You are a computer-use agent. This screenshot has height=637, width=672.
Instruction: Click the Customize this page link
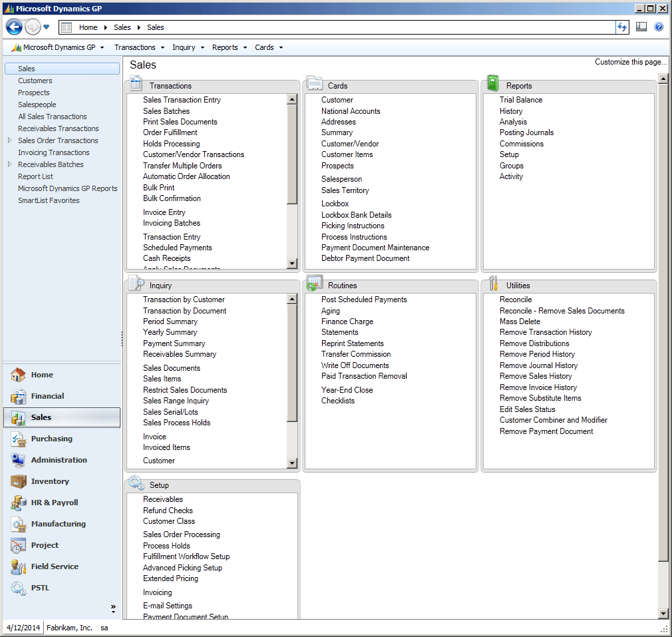pyautogui.click(x=631, y=62)
